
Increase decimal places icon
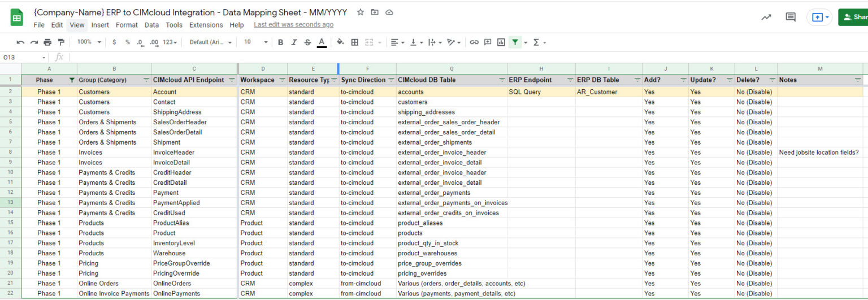click(x=154, y=42)
